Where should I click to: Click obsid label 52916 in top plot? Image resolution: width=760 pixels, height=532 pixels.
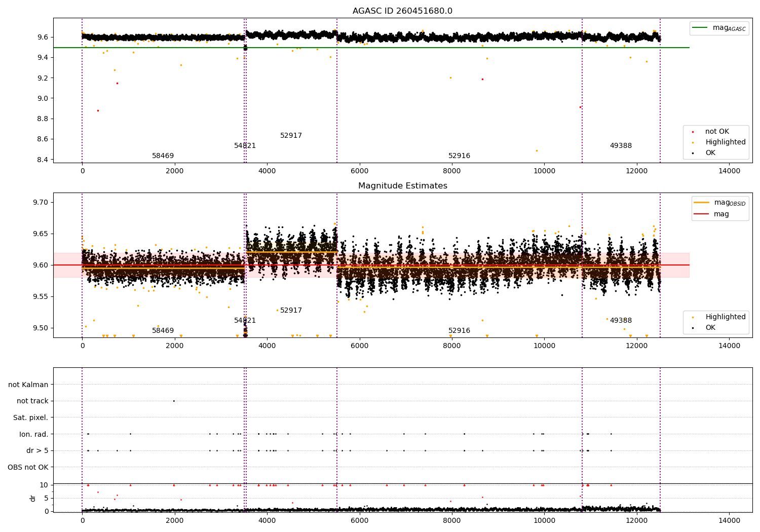[459, 156]
